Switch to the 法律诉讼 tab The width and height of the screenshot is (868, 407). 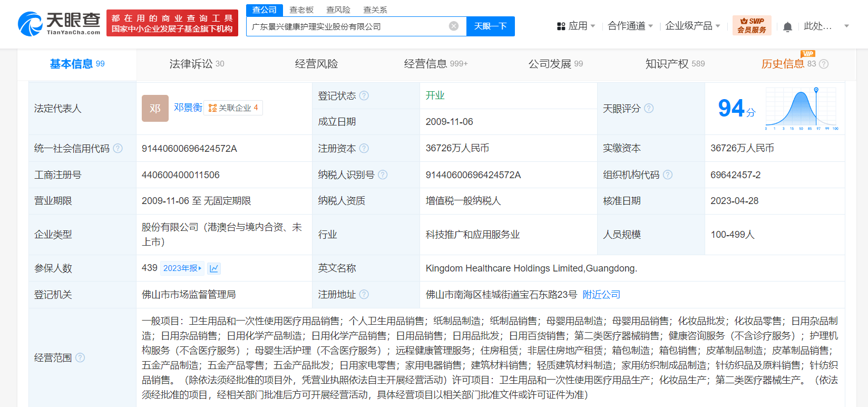(197, 64)
